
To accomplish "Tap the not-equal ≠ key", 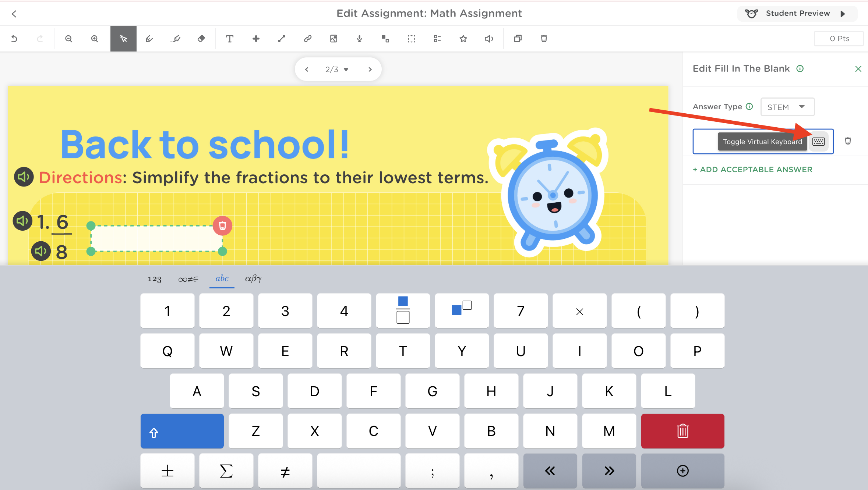I will point(285,471).
